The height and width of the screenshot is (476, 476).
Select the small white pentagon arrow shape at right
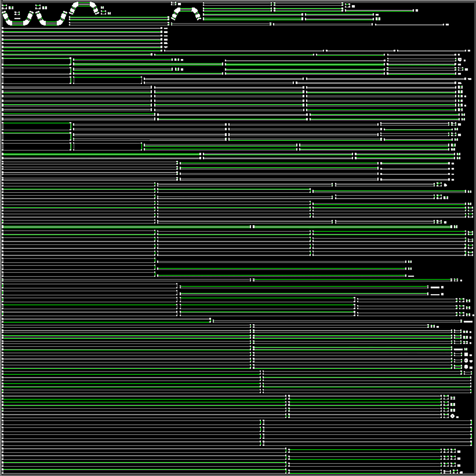[445, 185]
